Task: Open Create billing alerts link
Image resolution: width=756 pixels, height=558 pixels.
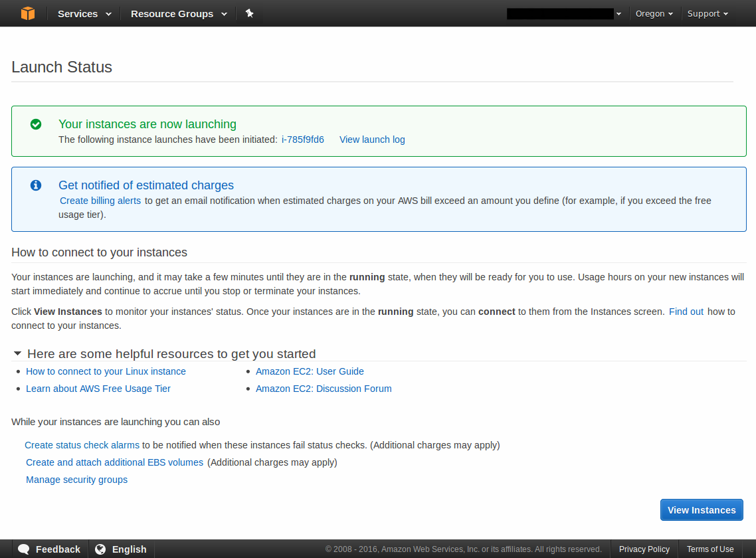Action: click(100, 201)
